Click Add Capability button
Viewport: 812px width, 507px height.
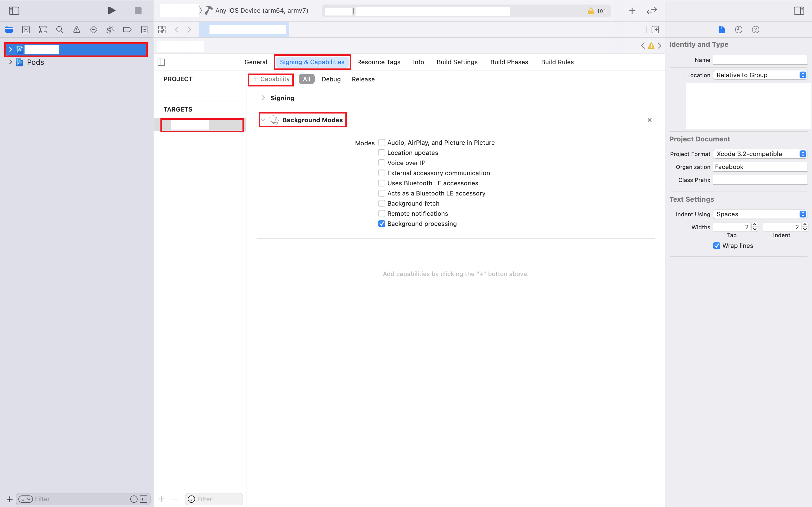(271, 79)
